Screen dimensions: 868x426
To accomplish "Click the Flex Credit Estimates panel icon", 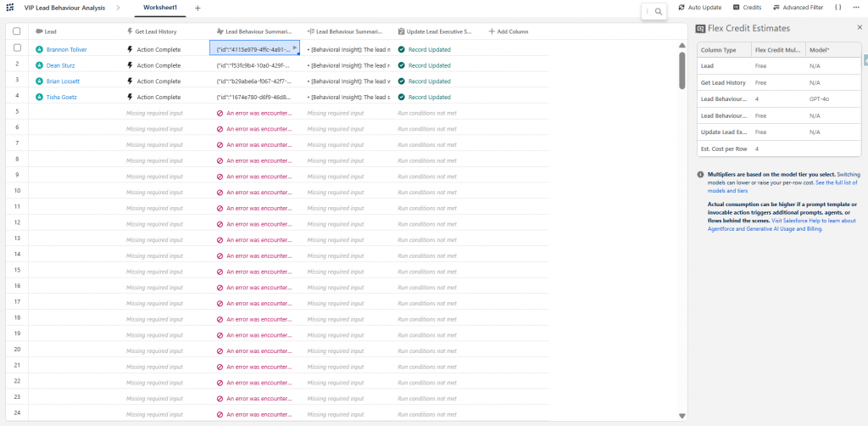I will [x=700, y=28].
